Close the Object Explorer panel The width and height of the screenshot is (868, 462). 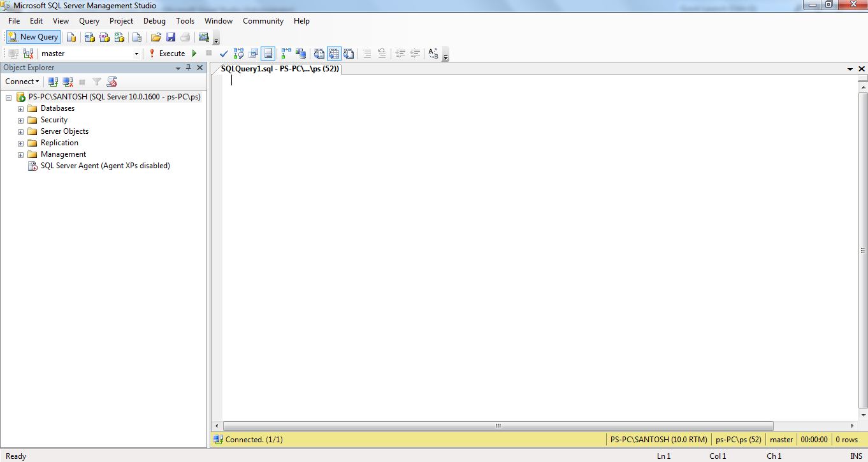coord(199,68)
